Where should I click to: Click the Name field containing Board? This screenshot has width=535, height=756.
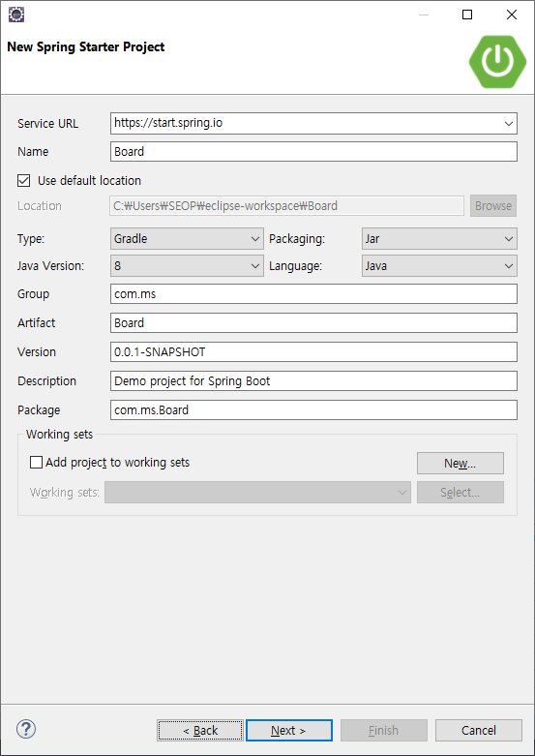(x=313, y=151)
